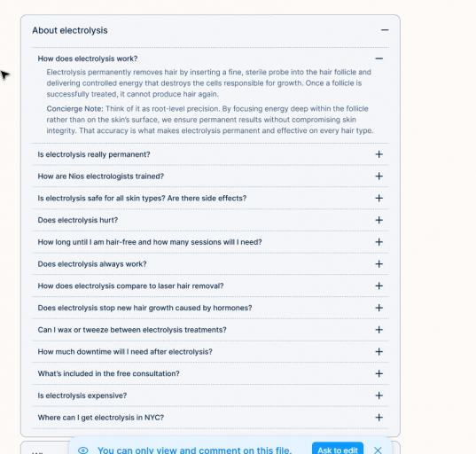Expand "How much downtime will I need after electrolysis?"

click(x=210, y=352)
